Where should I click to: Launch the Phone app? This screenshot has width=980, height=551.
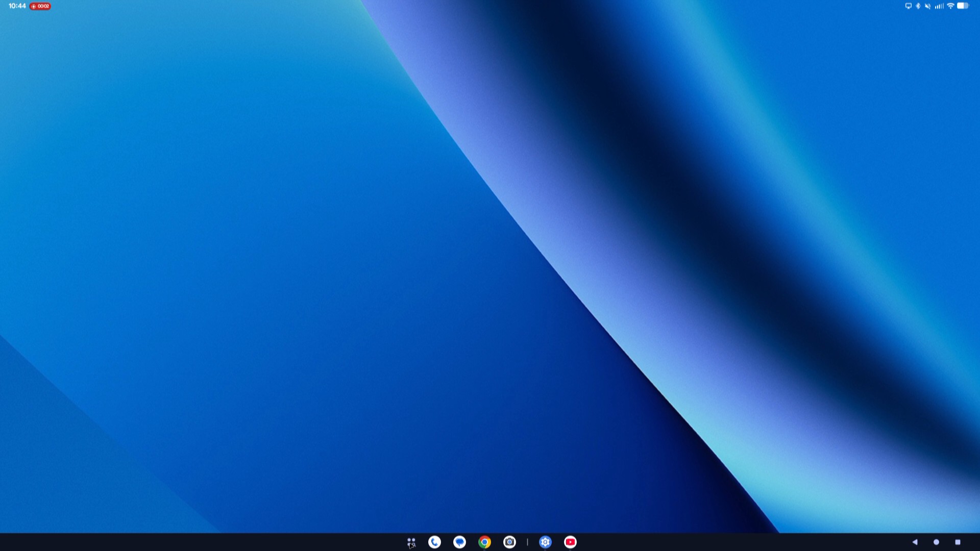(434, 542)
